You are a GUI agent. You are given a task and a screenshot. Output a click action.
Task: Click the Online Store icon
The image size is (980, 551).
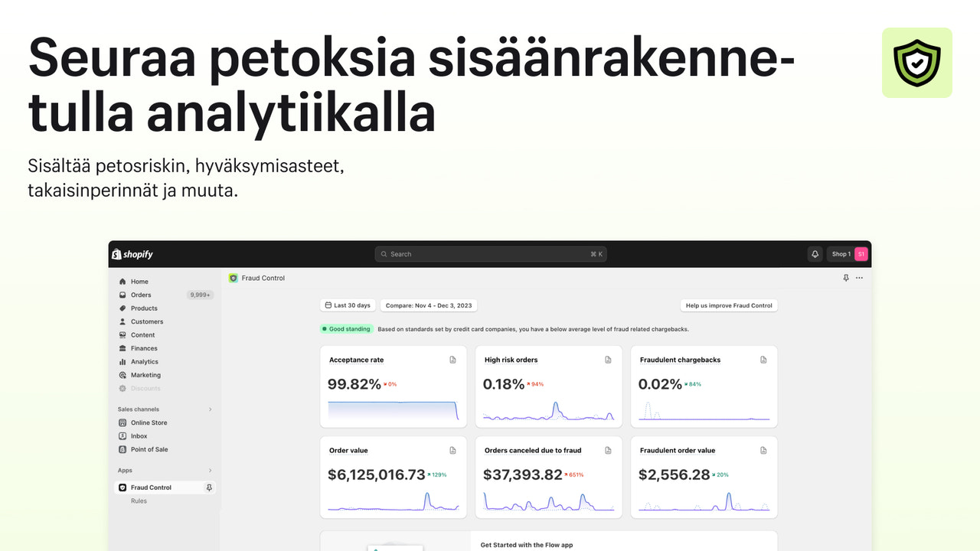click(122, 422)
